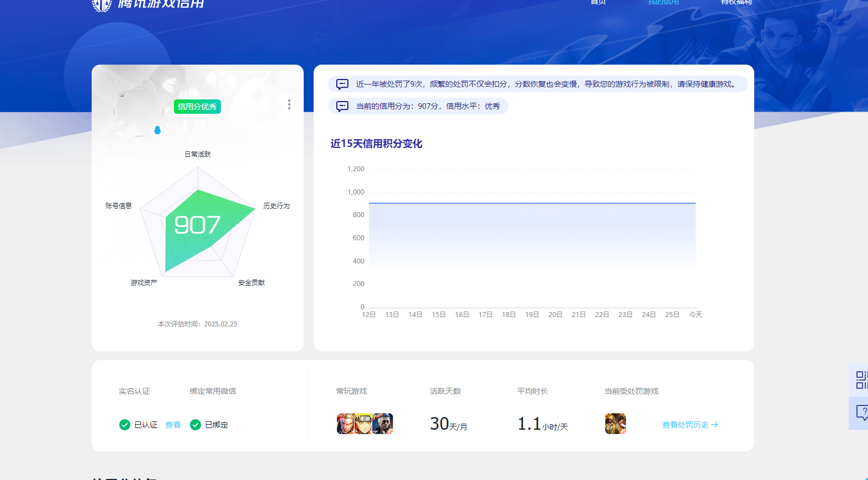Click the green check icon next to 已绑定
868x480 pixels.
(x=195, y=425)
